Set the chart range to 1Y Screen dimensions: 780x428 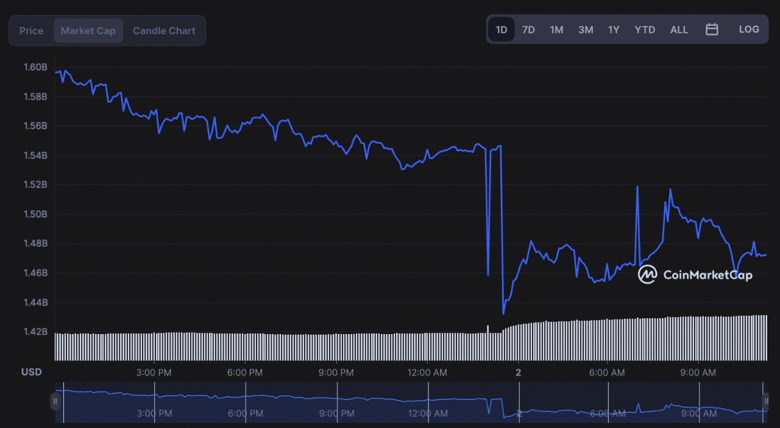pyautogui.click(x=613, y=30)
